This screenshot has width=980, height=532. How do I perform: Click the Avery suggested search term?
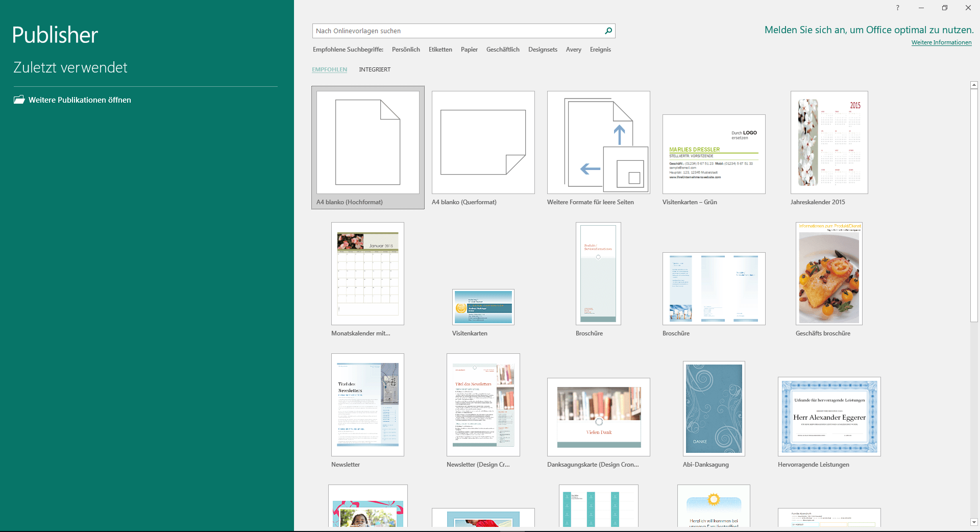[573, 50]
